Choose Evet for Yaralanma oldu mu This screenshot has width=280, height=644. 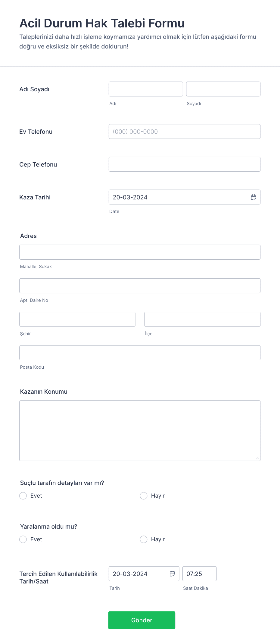pos(23,539)
